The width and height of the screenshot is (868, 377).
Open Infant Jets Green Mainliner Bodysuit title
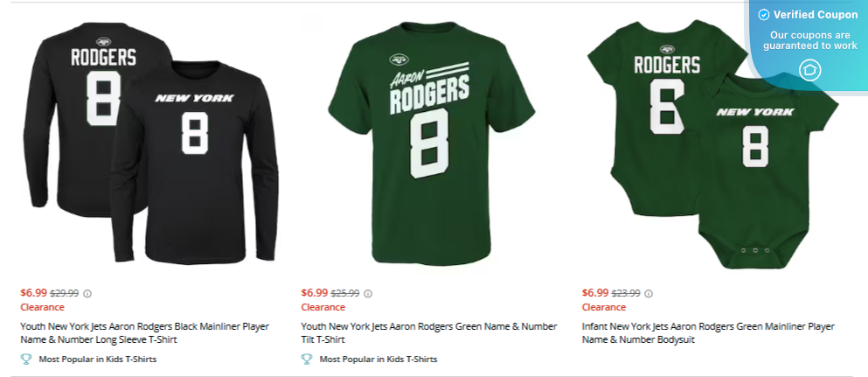point(708,332)
